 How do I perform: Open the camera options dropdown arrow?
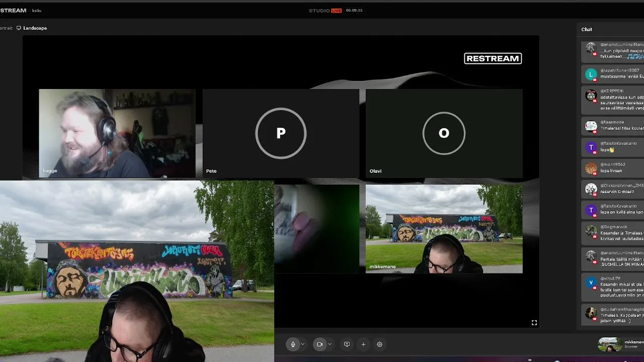(330, 344)
